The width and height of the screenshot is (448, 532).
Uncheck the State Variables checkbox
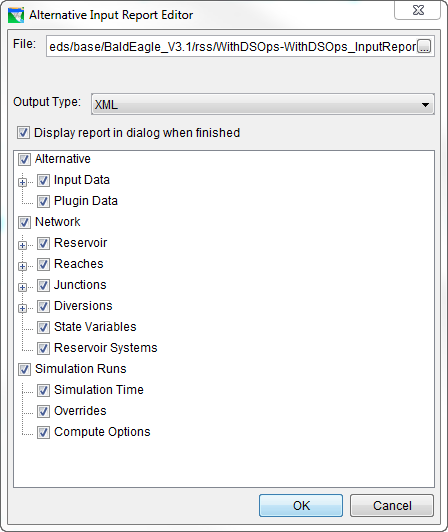click(x=43, y=327)
